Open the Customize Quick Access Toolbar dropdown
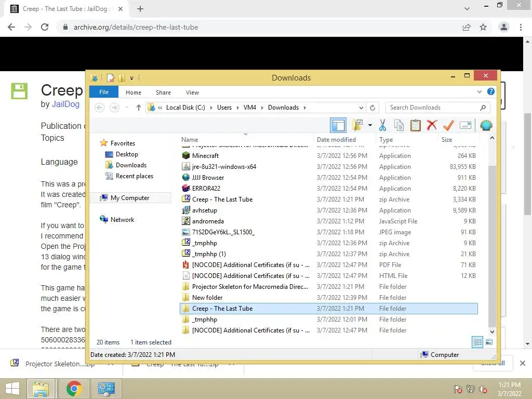 coord(131,78)
